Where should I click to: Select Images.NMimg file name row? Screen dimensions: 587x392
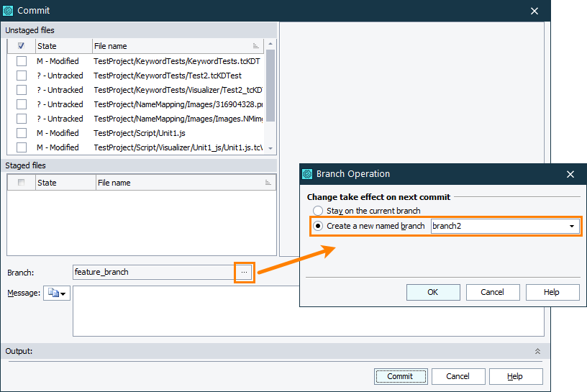178,119
